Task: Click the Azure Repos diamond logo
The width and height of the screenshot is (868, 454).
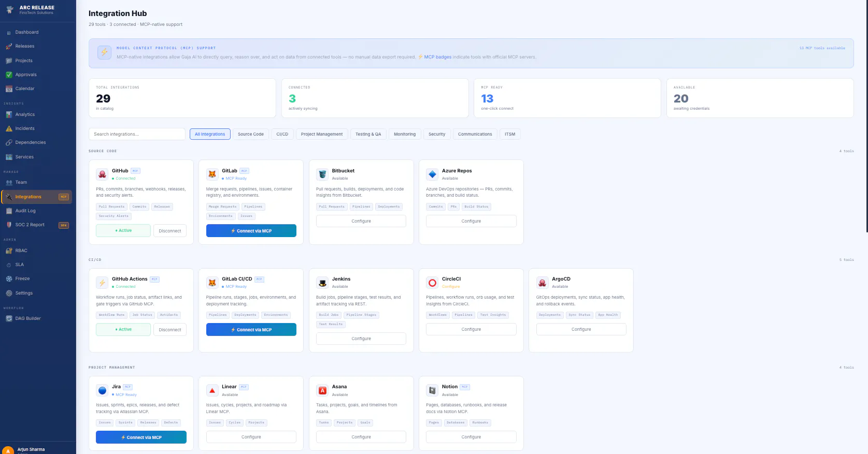Action: click(432, 174)
